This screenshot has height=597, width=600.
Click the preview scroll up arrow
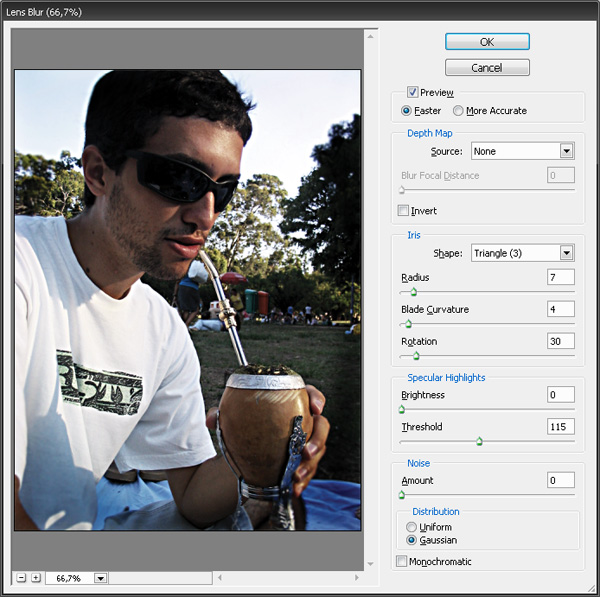pyautogui.click(x=370, y=36)
